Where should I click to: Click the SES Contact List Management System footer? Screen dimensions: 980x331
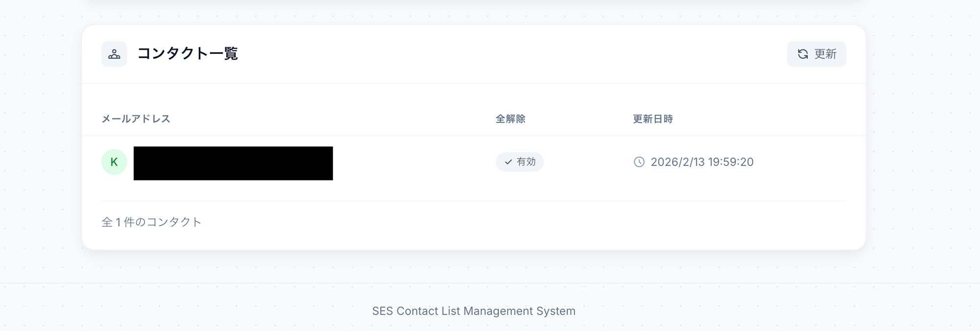pos(473,311)
